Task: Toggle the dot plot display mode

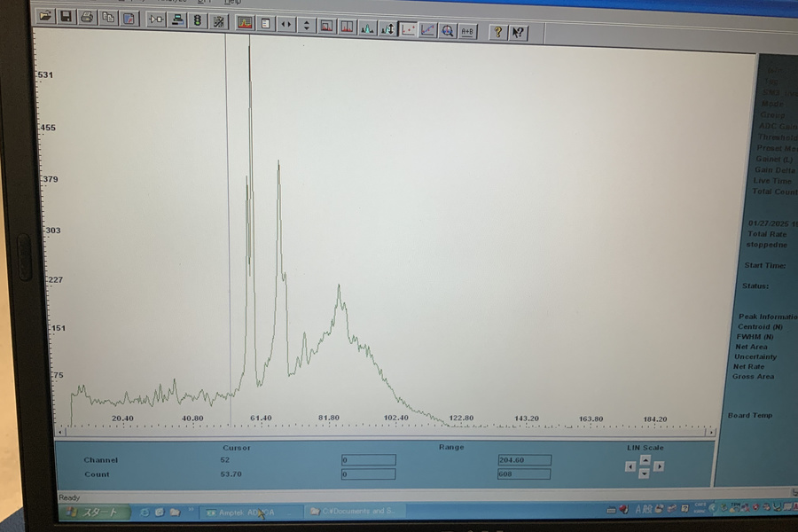Action: click(x=408, y=29)
